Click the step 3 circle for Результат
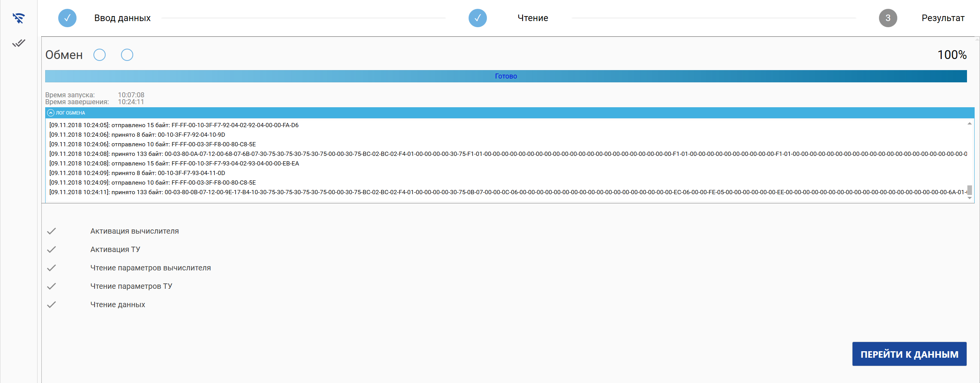This screenshot has width=980, height=383. coord(888,18)
